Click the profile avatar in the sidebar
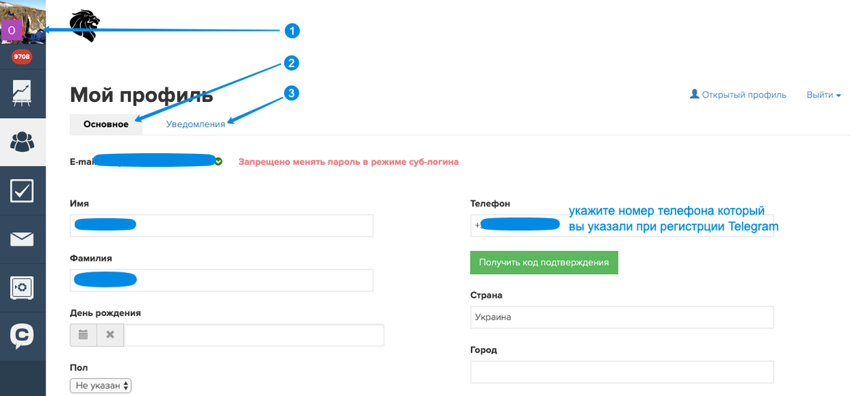The width and height of the screenshot is (868, 396). click(x=22, y=22)
